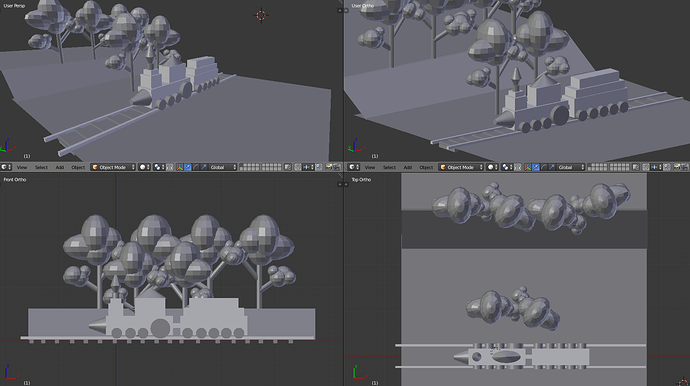Open viewport shading dropdown in User Persp header

tap(145, 167)
